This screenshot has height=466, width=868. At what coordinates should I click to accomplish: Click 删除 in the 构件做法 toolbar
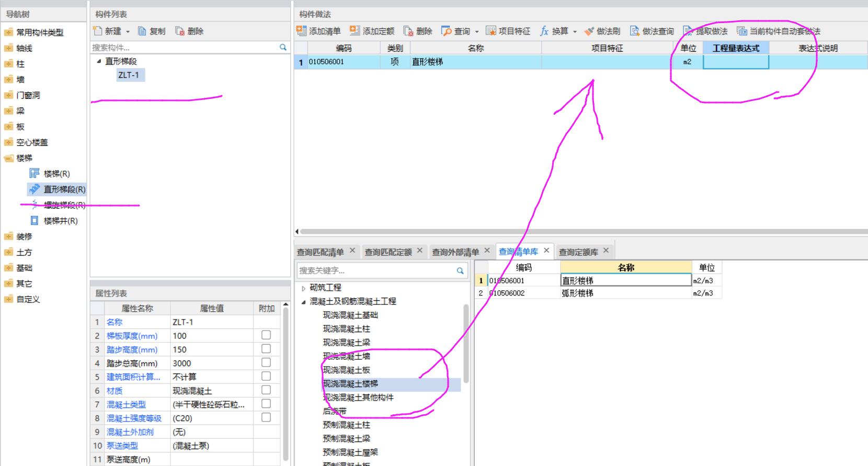click(x=418, y=31)
